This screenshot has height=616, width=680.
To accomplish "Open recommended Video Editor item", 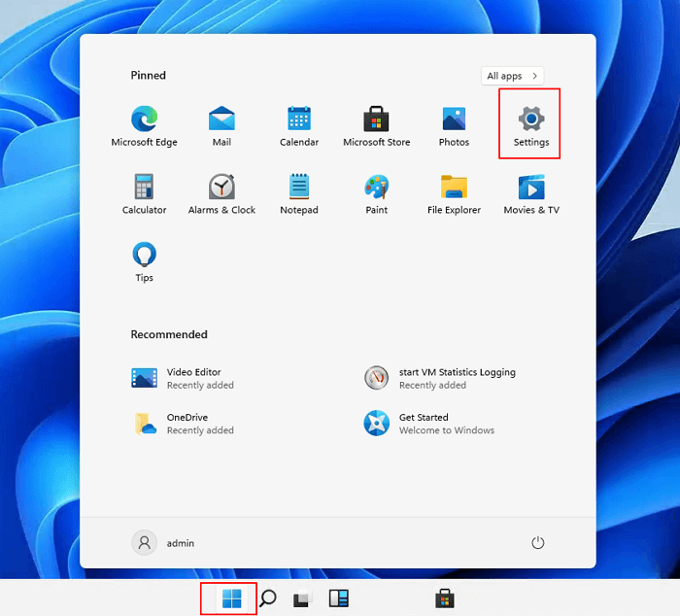I will point(185,378).
